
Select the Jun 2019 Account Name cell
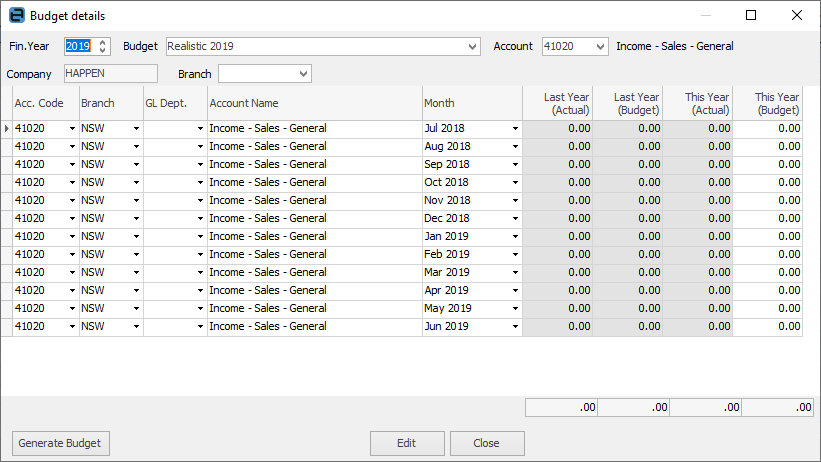point(314,326)
